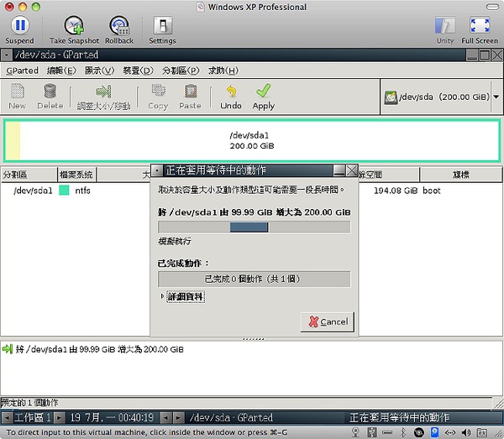Click the New partition toolbar icon

[x=18, y=91]
